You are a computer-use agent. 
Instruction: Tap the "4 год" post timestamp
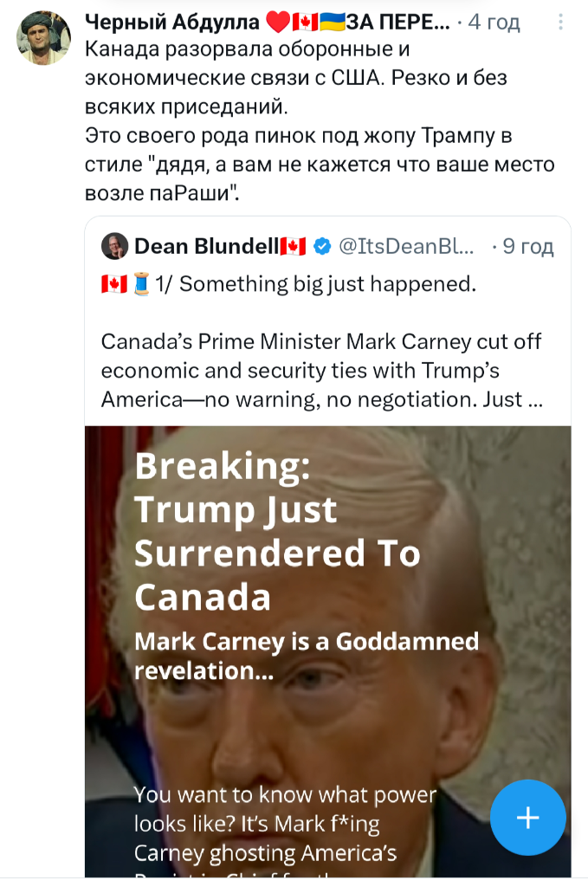coord(494,22)
